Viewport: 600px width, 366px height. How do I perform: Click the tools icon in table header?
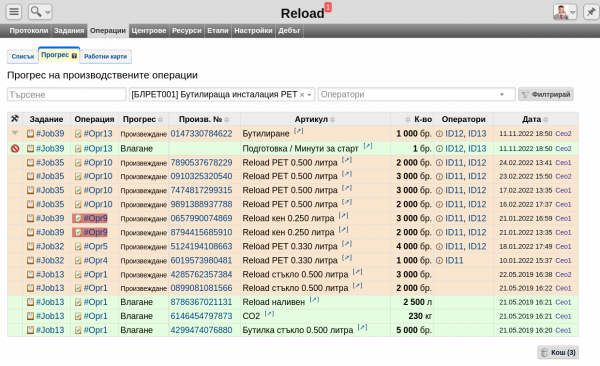pyautogui.click(x=15, y=119)
